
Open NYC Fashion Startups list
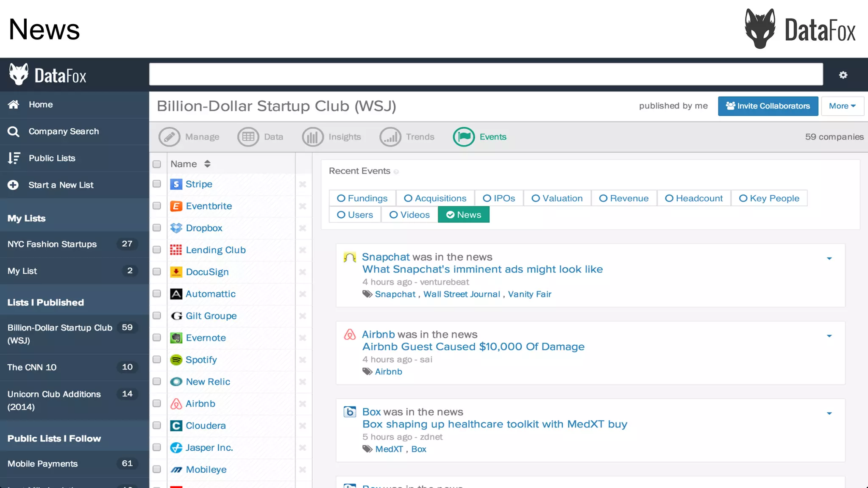coord(52,244)
